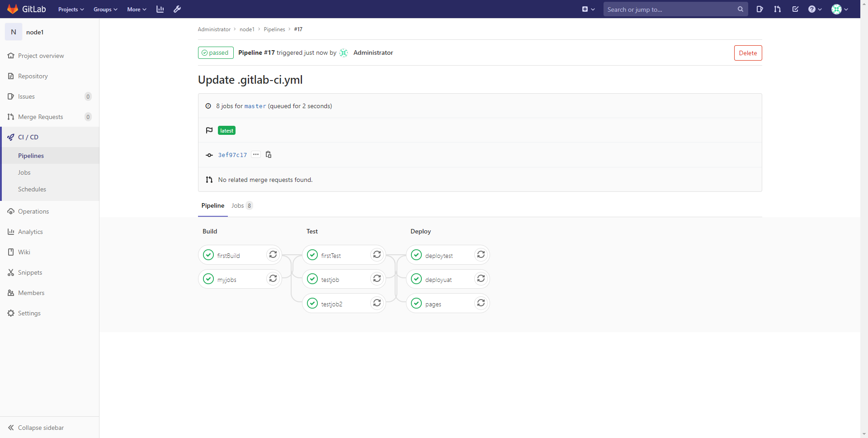Retry the deploytest job
The image size is (868, 438).
coord(481,255)
